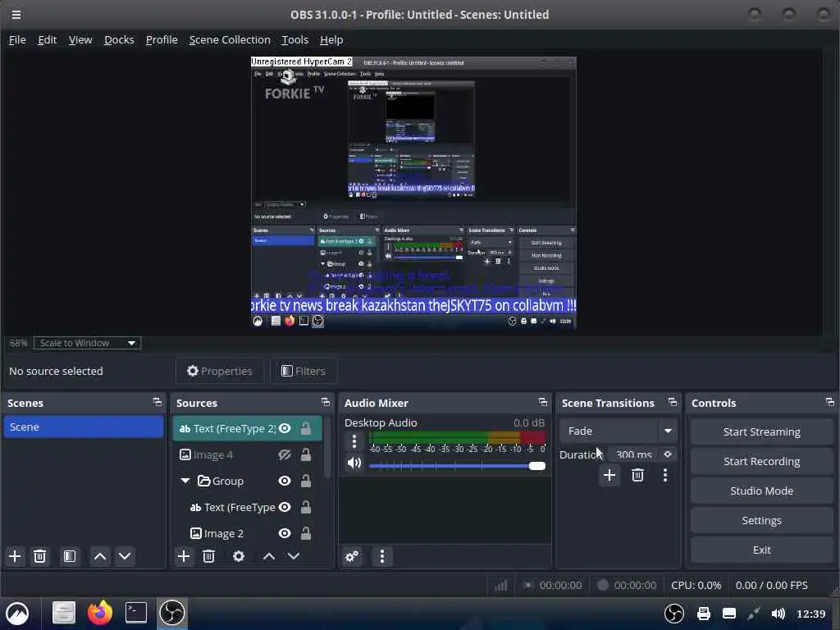Image resolution: width=840 pixels, height=630 pixels.
Task: Move source up arrow in Sources toolbar
Action: (x=269, y=556)
